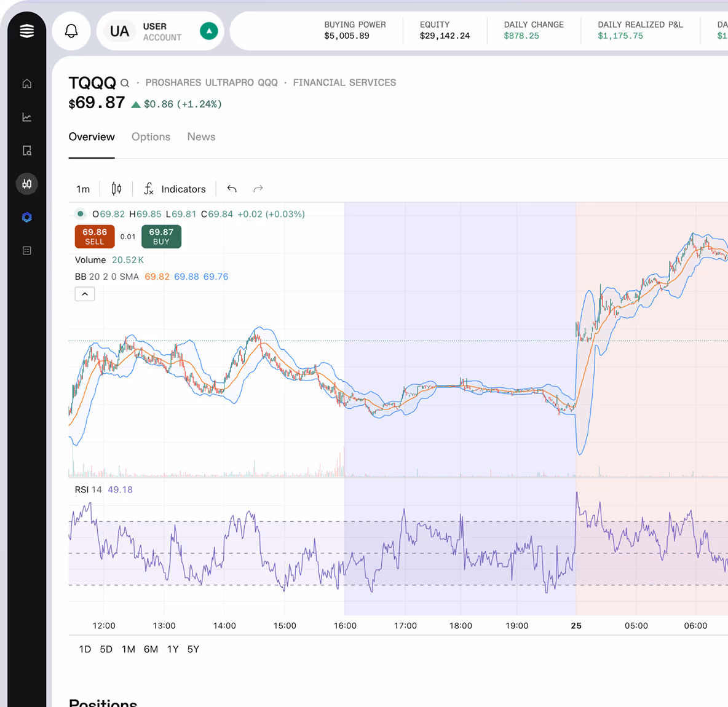Select the 6M range
Screen dimensions: 728x707
pyautogui.click(x=151, y=649)
